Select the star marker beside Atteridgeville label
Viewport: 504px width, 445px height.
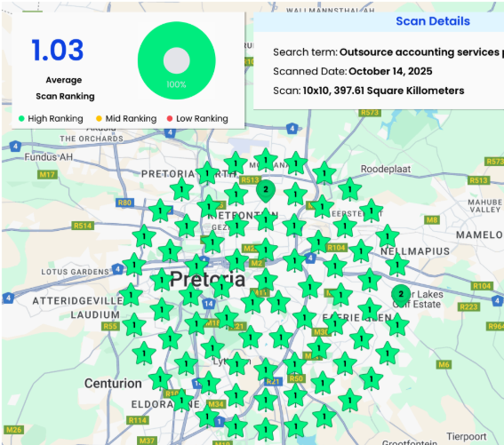[131, 295]
